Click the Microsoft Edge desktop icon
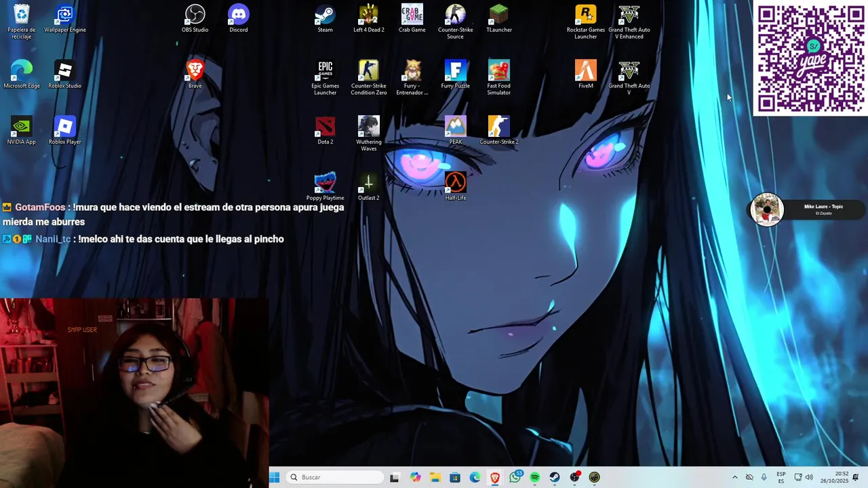The height and width of the screenshot is (488, 868). click(x=22, y=75)
